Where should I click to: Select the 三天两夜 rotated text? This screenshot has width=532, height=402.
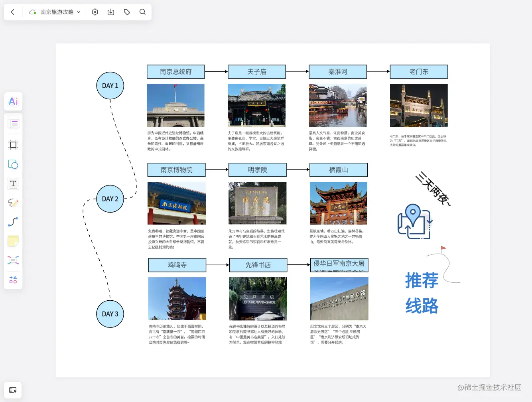pyautogui.click(x=433, y=189)
